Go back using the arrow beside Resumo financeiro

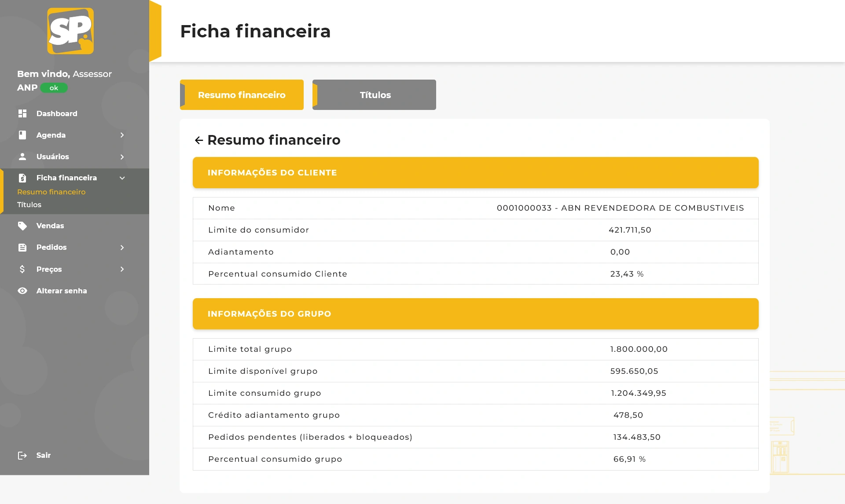coord(199,140)
